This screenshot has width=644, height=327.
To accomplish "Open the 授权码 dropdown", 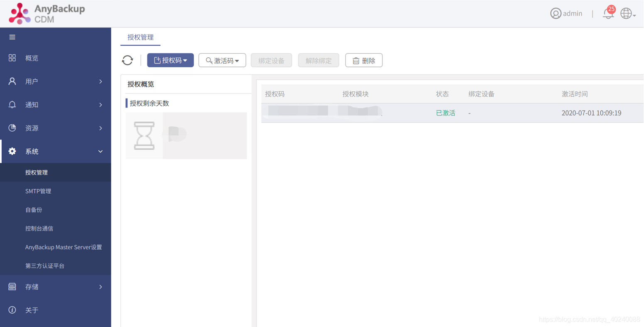I will tap(170, 60).
